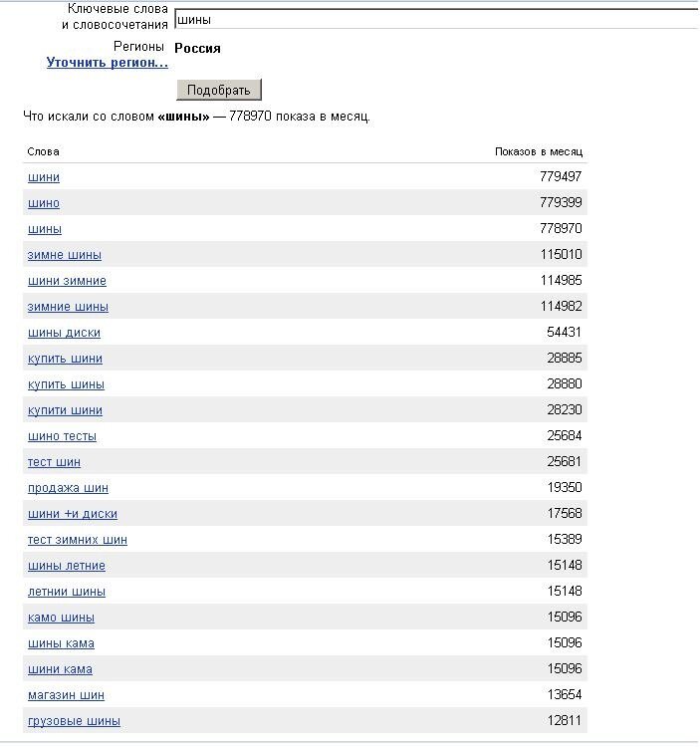The image size is (700, 747).
Task: Select the тест шин link
Action: click(x=54, y=462)
